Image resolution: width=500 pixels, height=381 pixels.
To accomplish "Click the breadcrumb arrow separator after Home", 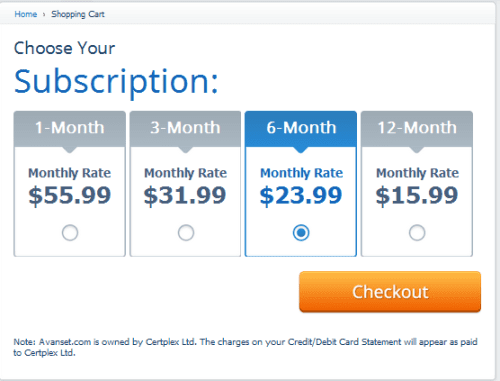I will coord(44,15).
